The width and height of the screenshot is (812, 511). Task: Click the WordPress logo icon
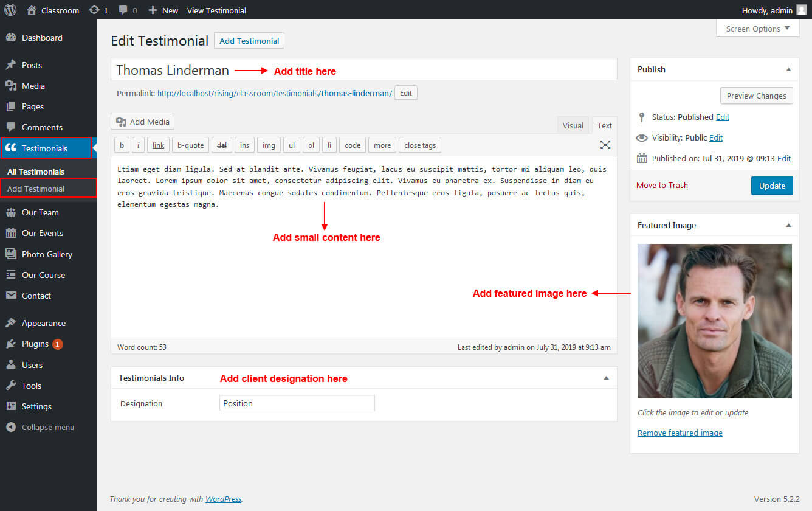(x=10, y=10)
